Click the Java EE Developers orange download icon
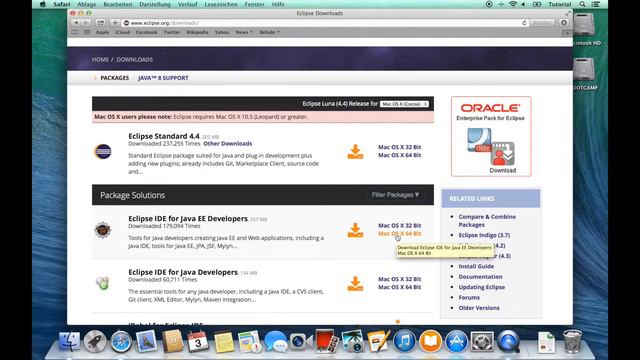 355,230
